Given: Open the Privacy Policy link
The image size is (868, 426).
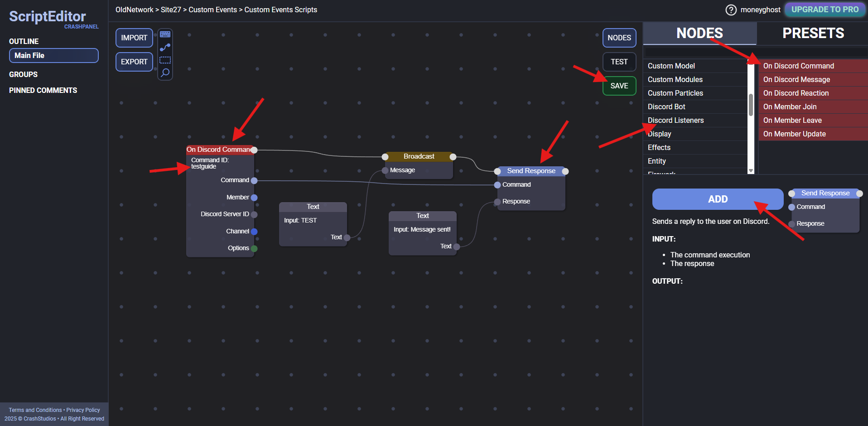Looking at the screenshot, I should (83, 410).
